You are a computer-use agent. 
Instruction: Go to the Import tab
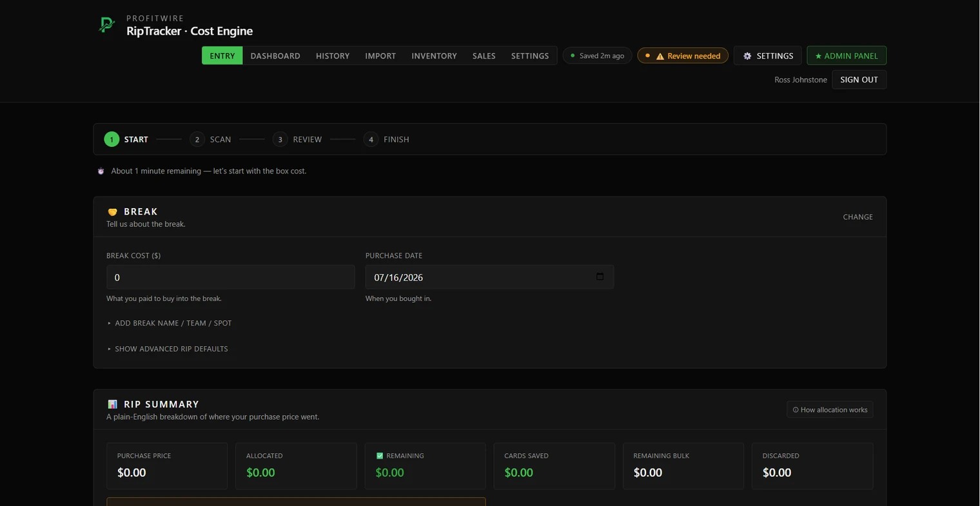pyautogui.click(x=380, y=55)
